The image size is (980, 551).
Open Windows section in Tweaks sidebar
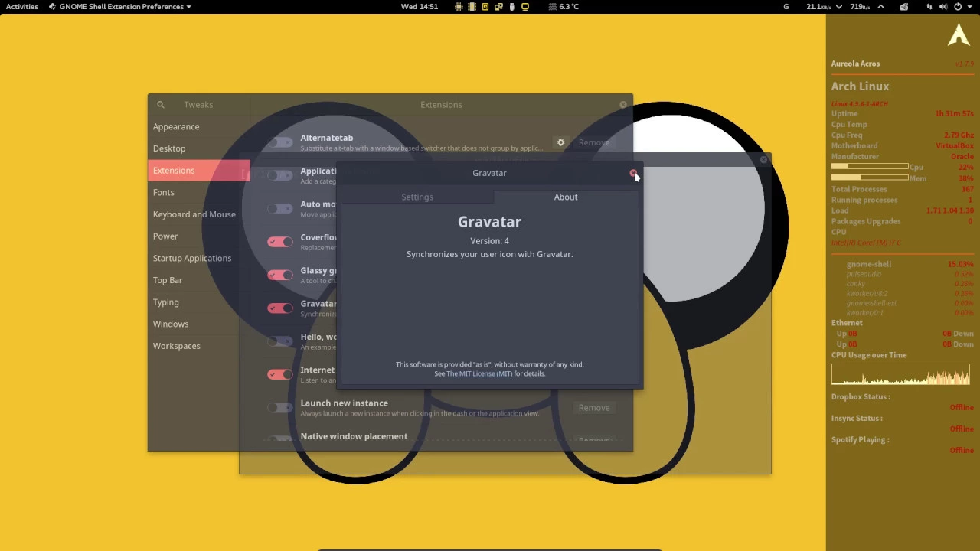199,324
